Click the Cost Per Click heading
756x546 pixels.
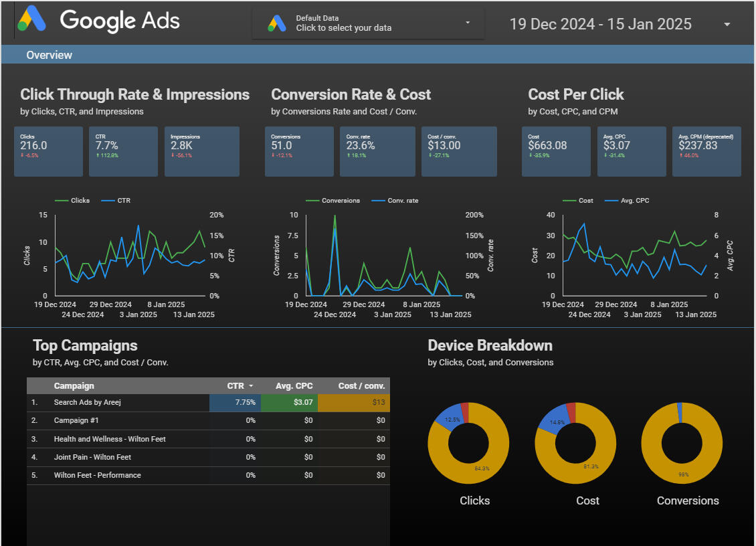coord(576,94)
